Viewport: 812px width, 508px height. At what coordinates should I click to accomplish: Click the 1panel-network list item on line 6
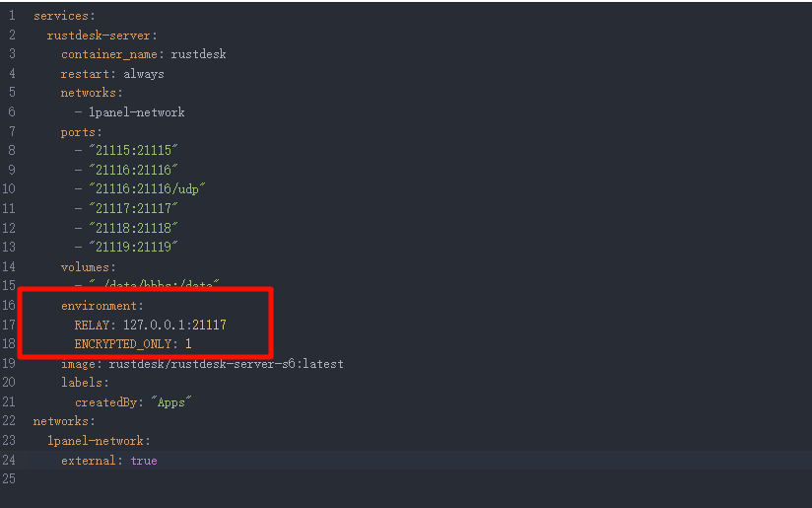(136, 112)
